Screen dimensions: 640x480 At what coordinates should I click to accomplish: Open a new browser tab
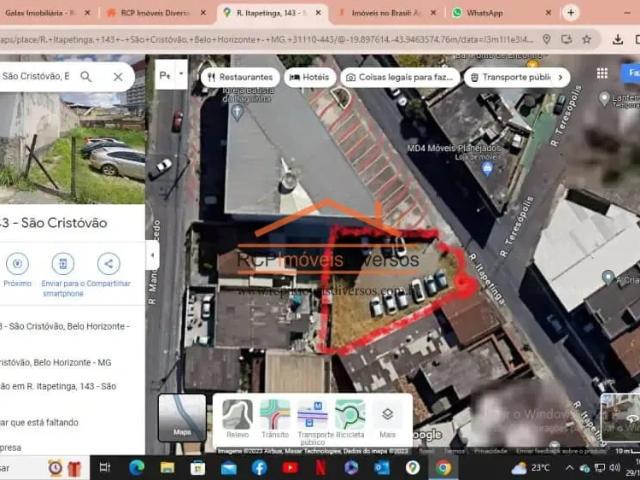(571, 13)
